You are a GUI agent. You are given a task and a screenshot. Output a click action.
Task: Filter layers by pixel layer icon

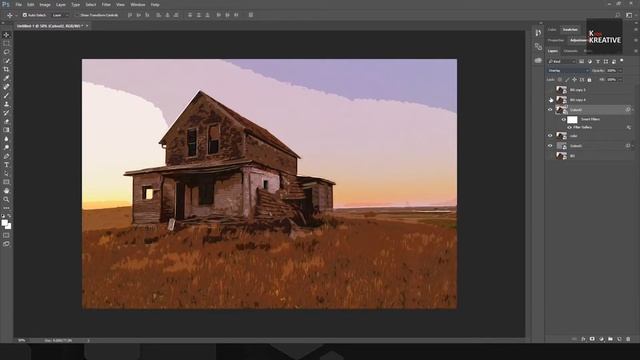(x=582, y=62)
